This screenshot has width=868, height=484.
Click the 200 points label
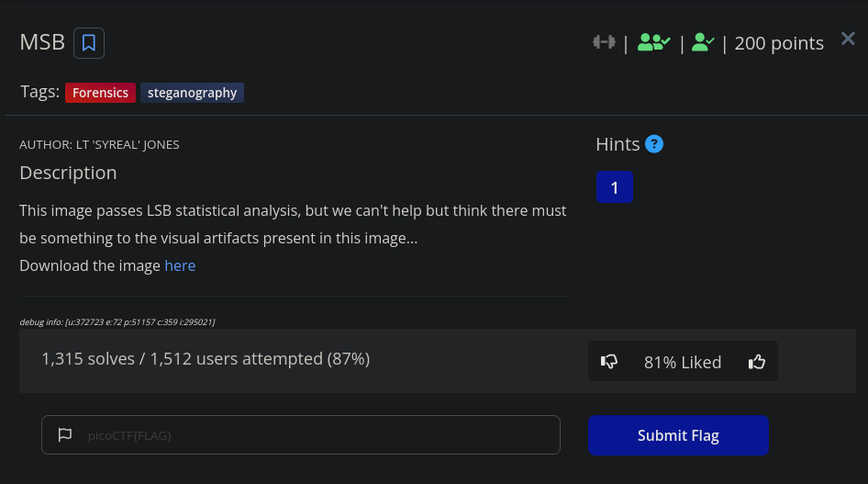[x=779, y=43]
